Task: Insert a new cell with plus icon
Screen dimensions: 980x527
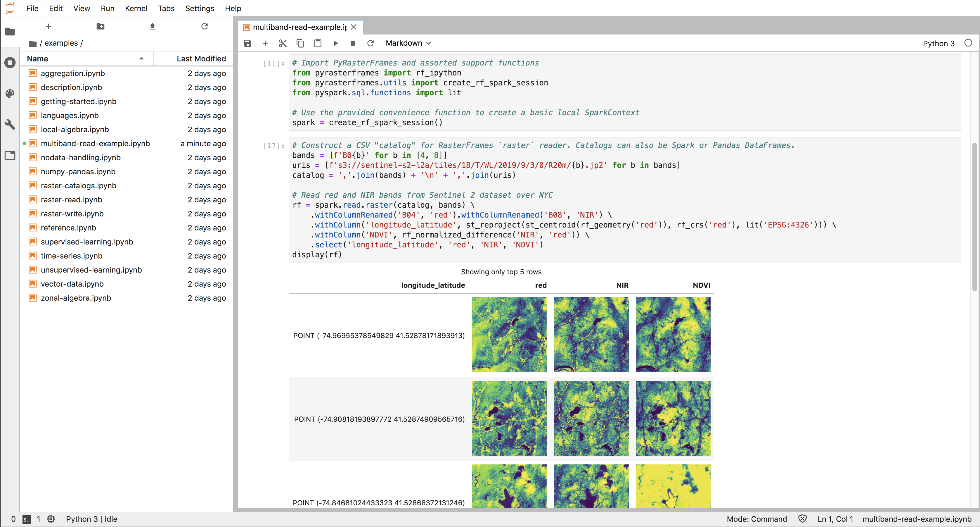Action: pyautogui.click(x=265, y=43)
